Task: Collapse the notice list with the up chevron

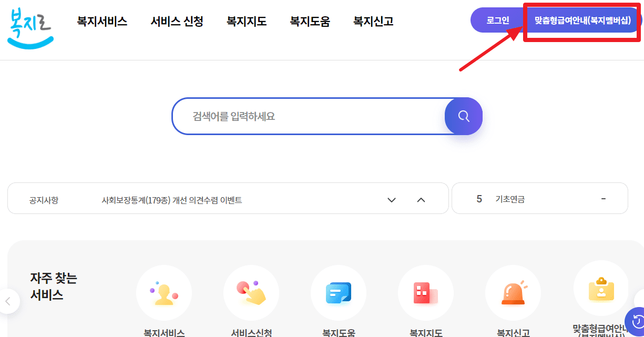Action: (421, 199)
